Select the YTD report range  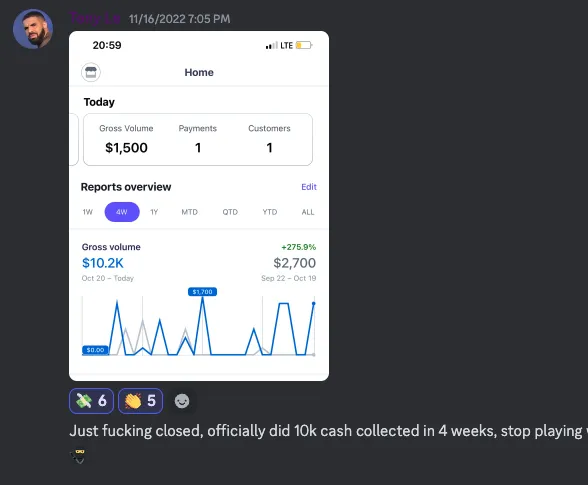(270, 212)
